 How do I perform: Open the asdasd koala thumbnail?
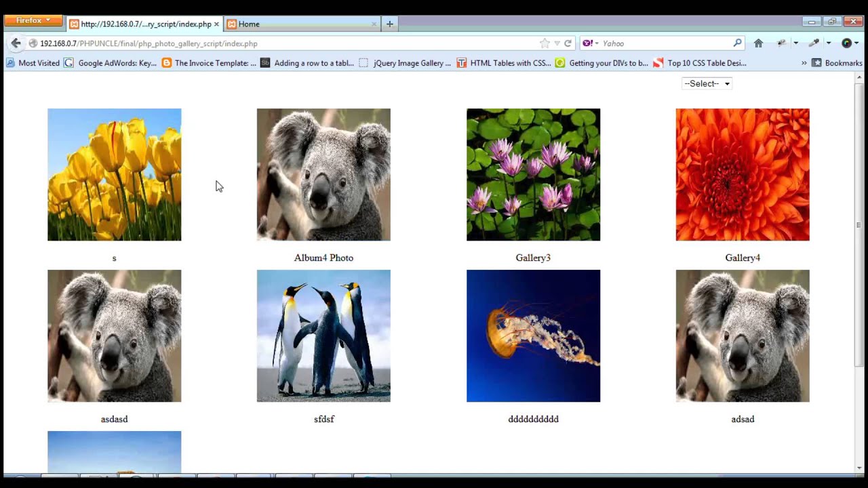[x=114, y=335]
